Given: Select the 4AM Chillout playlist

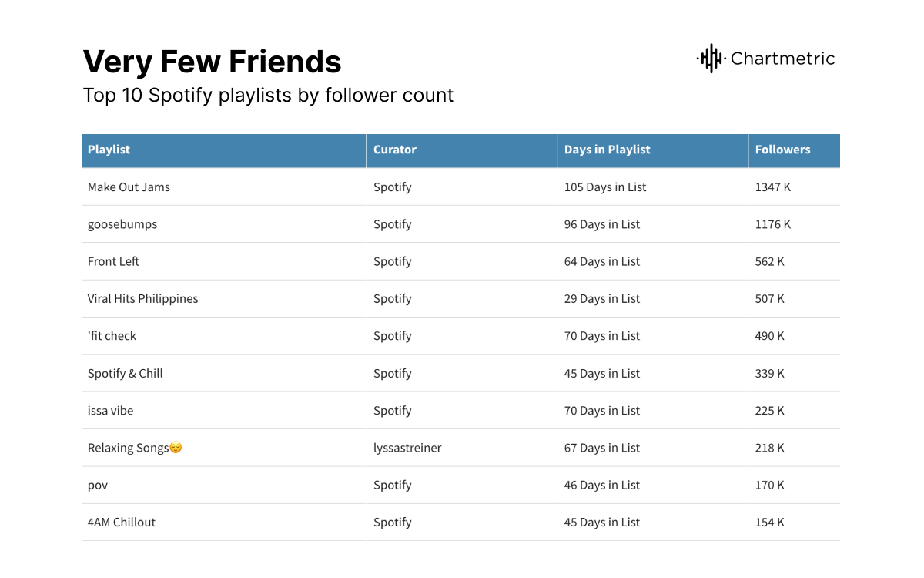Looking at the screenshot, I should click(x=121, y=523).
